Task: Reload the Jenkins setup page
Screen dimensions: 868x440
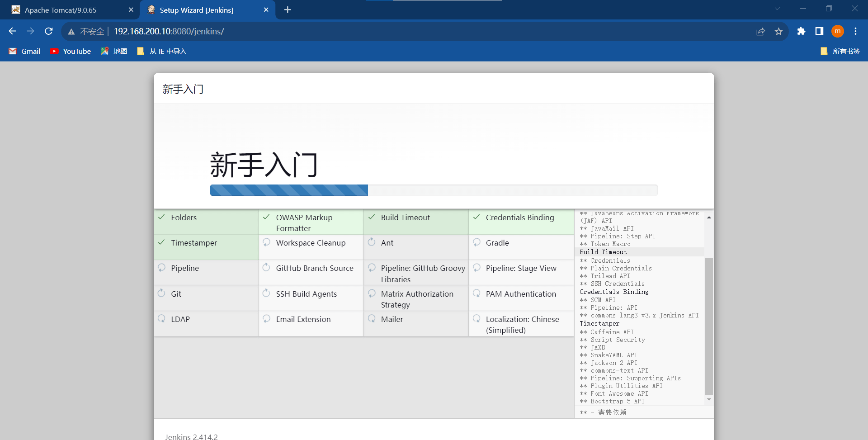Action: [x=49, y=31]
